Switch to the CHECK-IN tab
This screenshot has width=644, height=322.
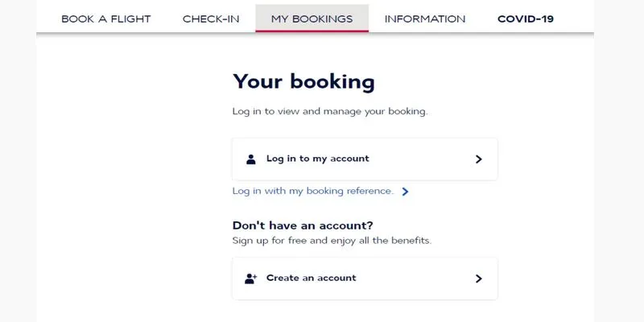pyautogui.click(x=211, y=19)
